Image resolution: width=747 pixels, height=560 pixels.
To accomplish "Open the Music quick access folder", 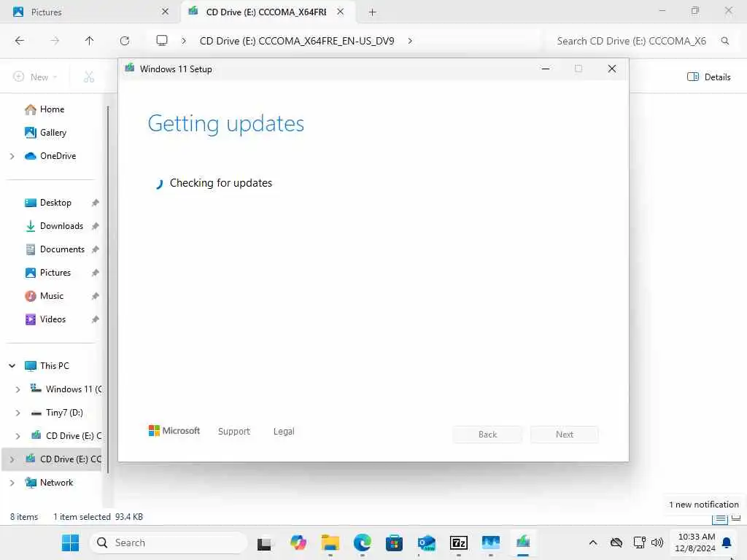I will 52,296.
